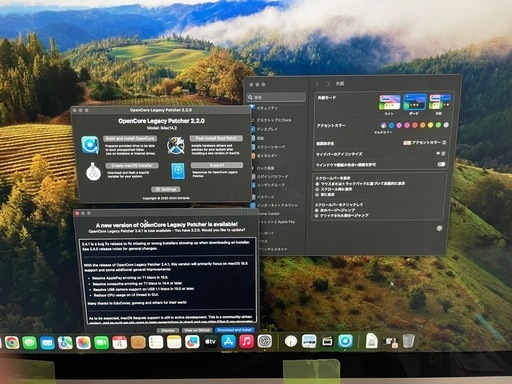This screenshot has width=512, height=384.
Task: Select jump to the spot that's clicked option
Action: tap(317, 216)
